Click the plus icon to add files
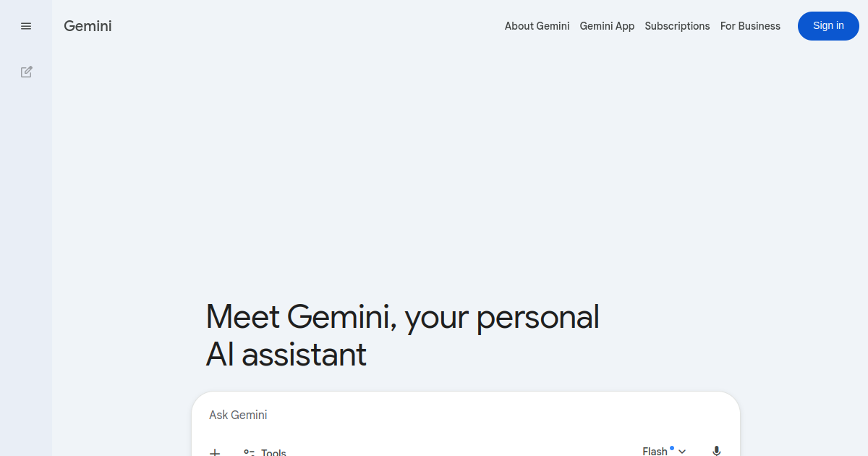Viewport: 868px width, 456px height. click(x=215, y=452)
